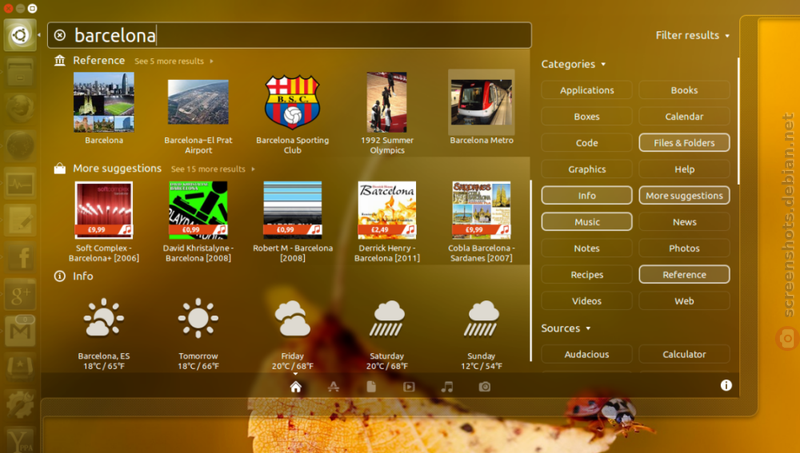Collapse the More suggestions results header
The width and height of the screenshot is (800, 453).
117,168
